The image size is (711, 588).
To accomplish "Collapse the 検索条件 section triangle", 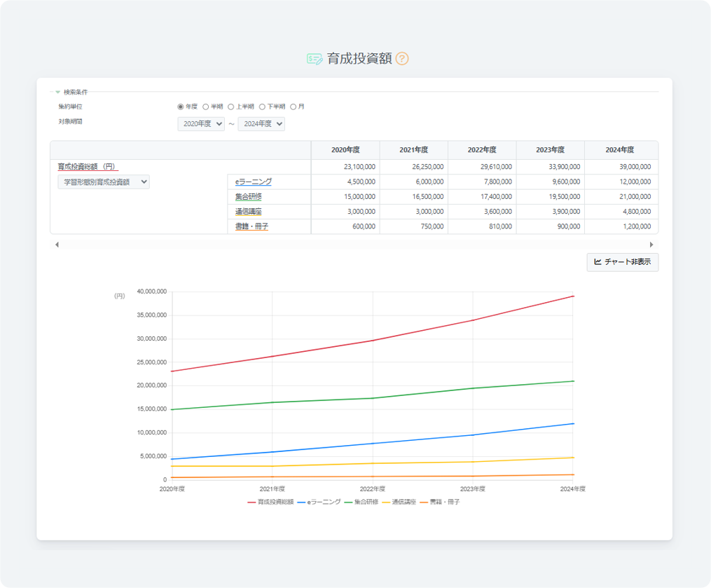I will point(58,92).
